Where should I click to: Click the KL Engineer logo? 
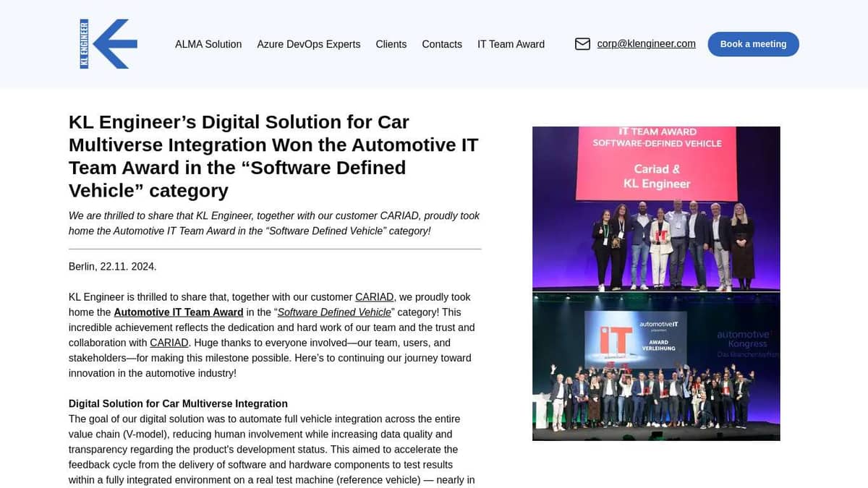(x=109, y=44)
